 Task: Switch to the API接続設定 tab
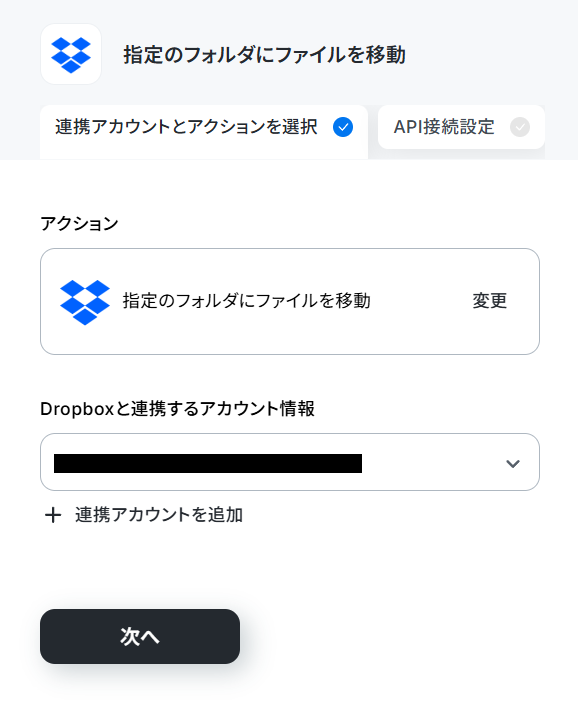point(461,127)
